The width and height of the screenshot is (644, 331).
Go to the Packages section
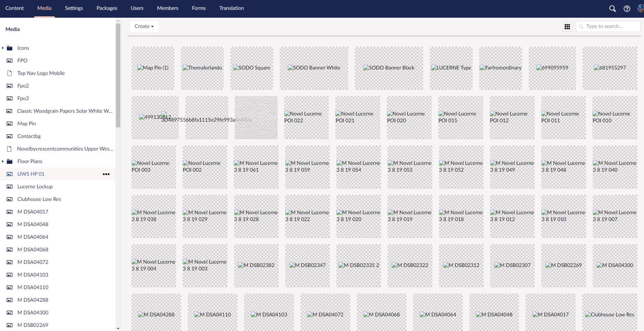[107, 8]
